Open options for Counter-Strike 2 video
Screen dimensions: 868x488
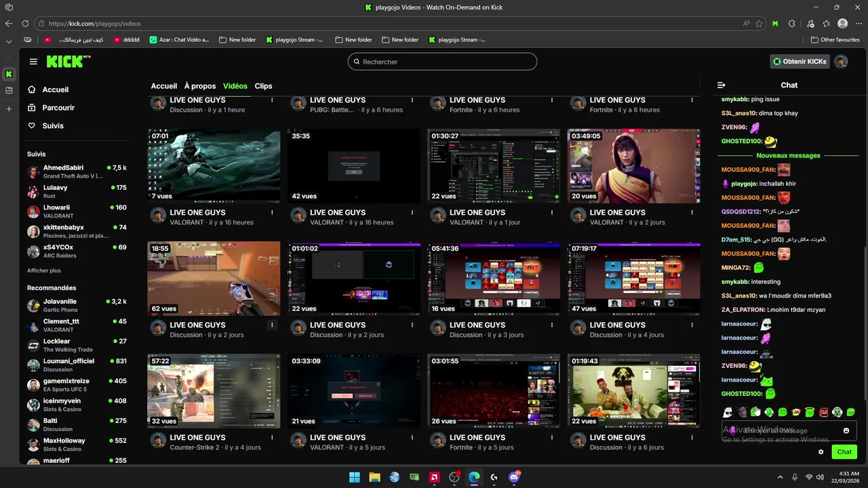[x=272, y=437]
